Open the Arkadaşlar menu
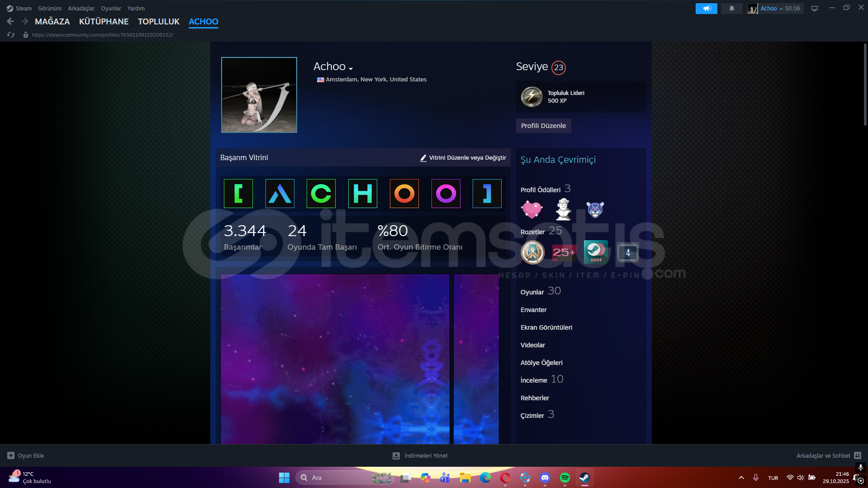Image resolution: width=868 pixels, height=488 pixels. click(81, 8)
